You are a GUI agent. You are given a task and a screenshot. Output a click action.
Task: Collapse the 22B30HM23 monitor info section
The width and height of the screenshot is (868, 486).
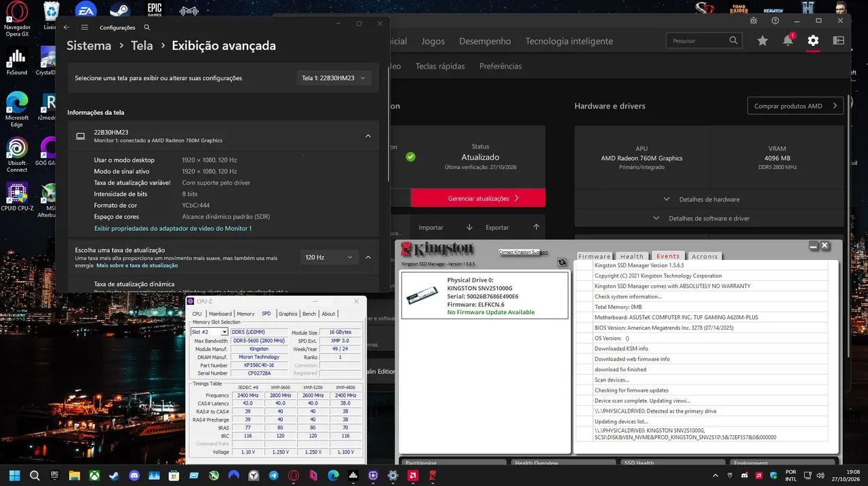[x=368, y=136]
